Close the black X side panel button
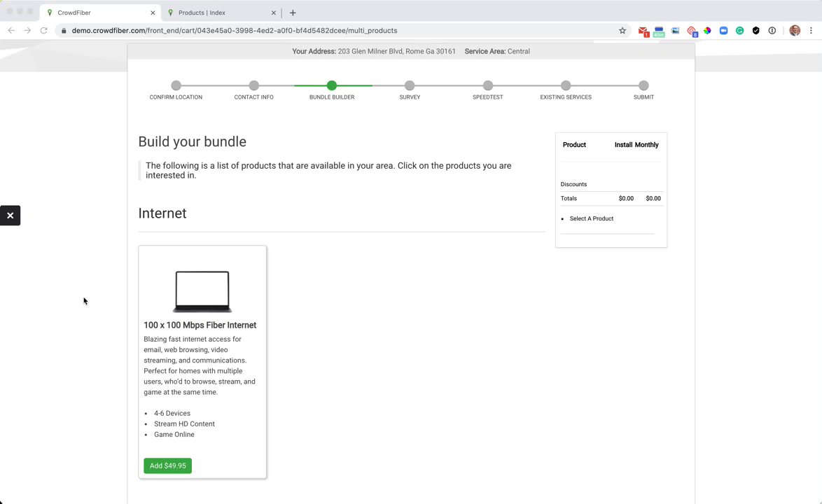Screen dimensions: 822x504 coord(11,216)
